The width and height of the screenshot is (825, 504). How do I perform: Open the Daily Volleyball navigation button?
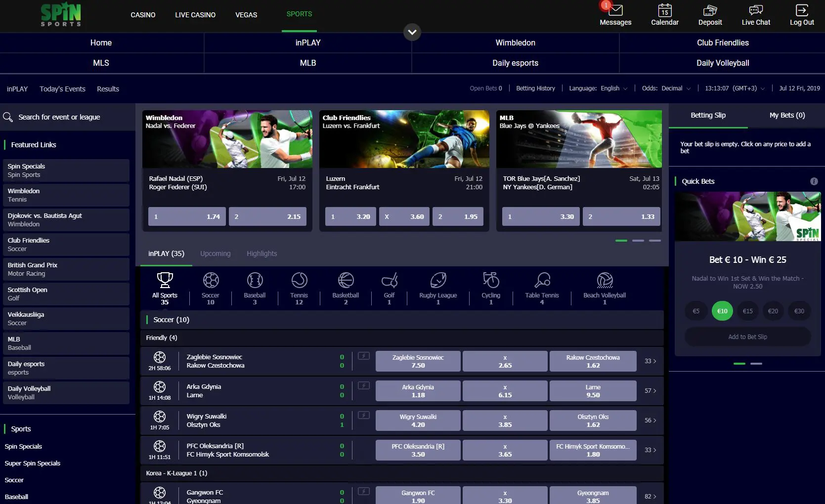tap(723, 63)
